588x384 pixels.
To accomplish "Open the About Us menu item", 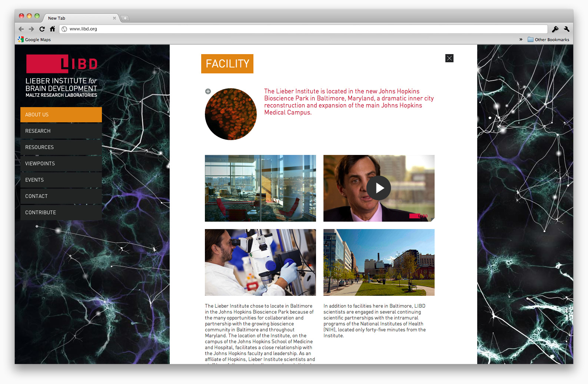I will tap(61, 115).
